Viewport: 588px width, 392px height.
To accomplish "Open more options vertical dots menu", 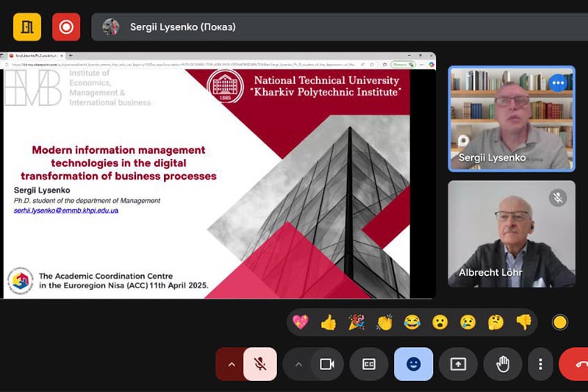I will click(x=540, y=364).
